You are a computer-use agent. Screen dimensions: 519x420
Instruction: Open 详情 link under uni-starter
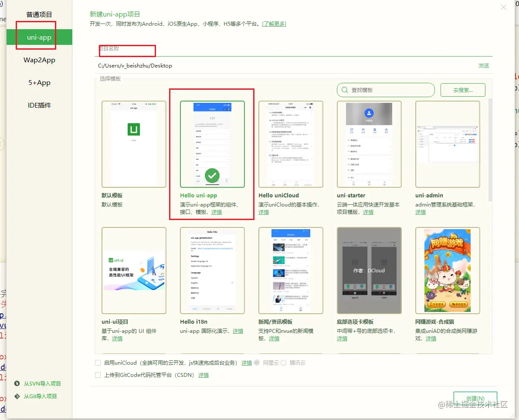[368, 212]
